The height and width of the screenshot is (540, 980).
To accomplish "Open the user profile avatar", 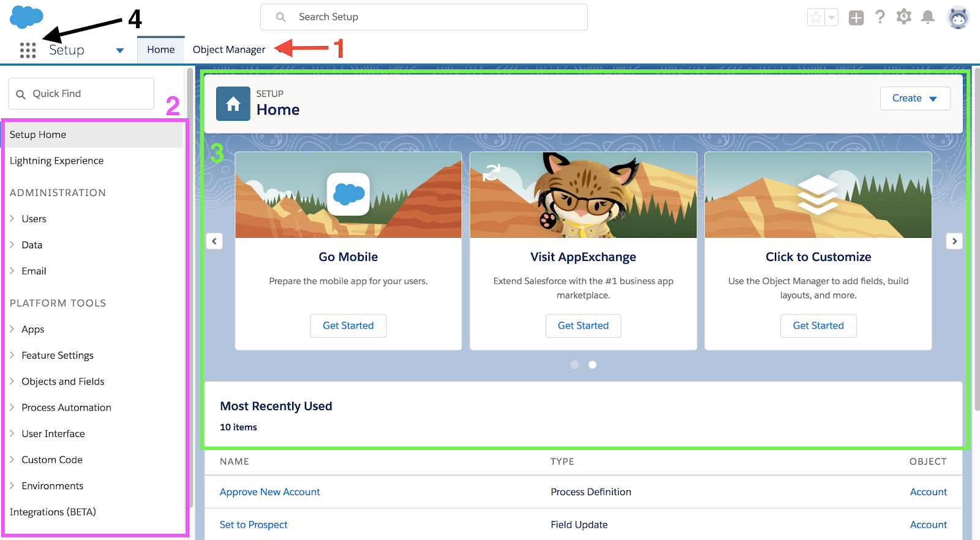I will click(x=957, y=18).
